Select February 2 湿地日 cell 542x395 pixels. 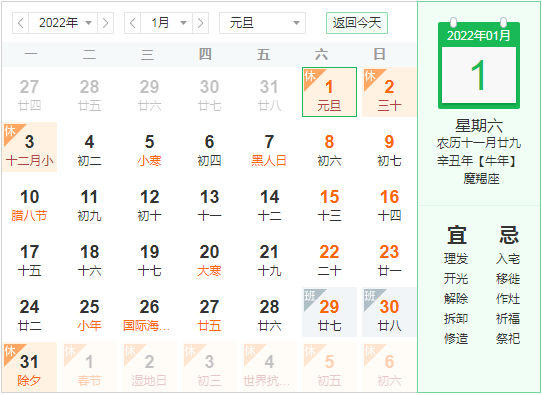[x=149, y=367]
